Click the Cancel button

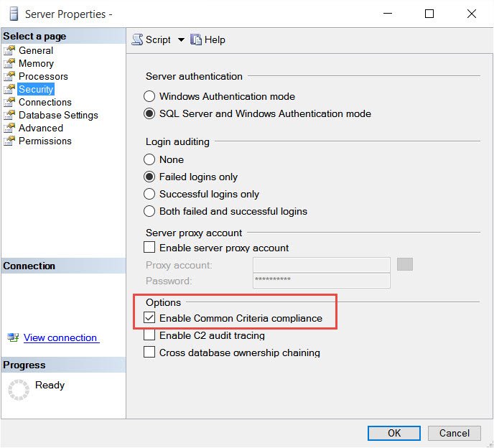[455, 433]
